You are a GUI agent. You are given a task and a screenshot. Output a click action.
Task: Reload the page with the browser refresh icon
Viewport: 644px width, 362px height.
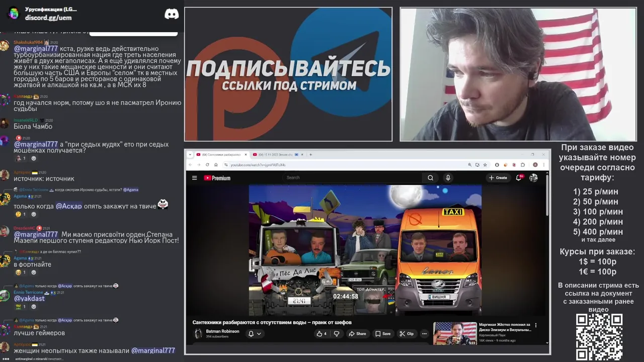207,165
